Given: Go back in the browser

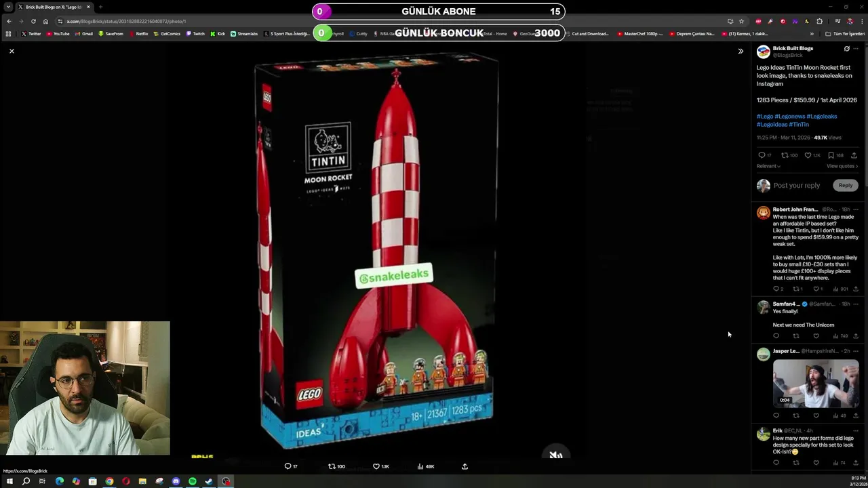Looking at the screenshot, I should coord(9,21).
